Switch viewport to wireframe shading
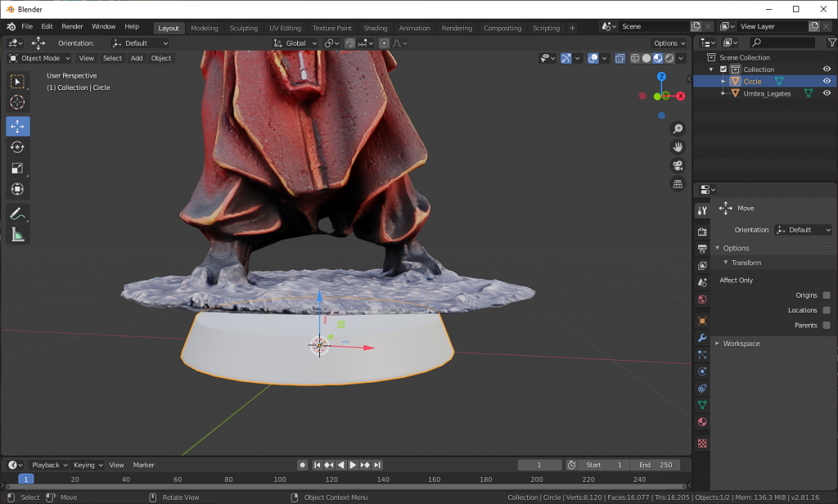Screen dimensions: 838x504 [x=635, y=58]
